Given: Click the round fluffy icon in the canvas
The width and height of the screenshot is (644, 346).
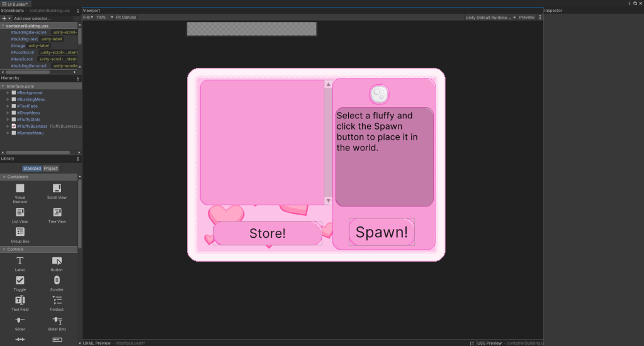Looking at the screenshot, I should click(x=379, y=94).
